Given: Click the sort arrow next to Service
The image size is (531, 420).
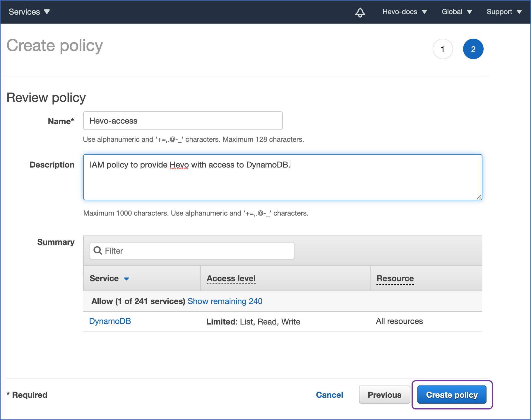Looking at the screenshot, I should [x=127, y=279].
